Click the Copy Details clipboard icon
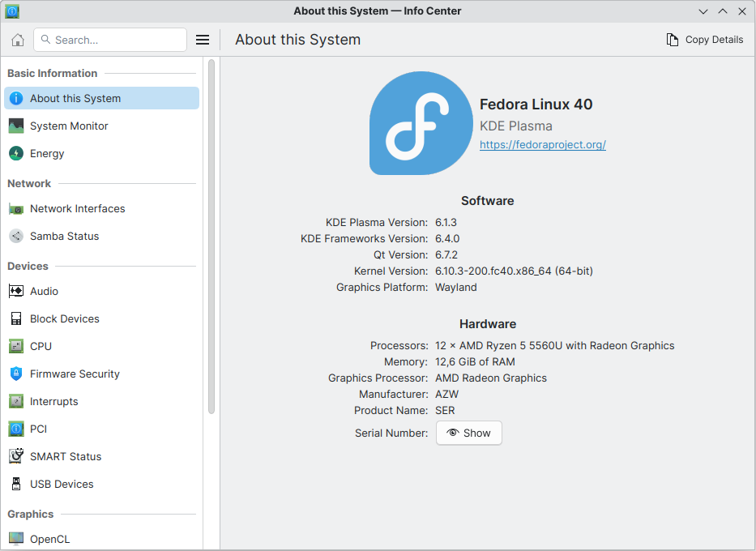 point(672,40)
